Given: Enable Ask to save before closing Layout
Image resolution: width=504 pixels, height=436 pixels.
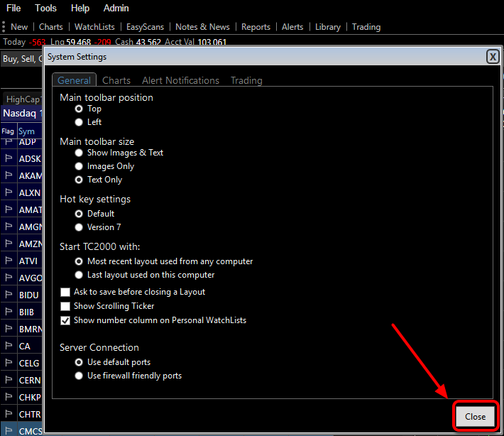Looking at the screenshot, I should point(65,292).
